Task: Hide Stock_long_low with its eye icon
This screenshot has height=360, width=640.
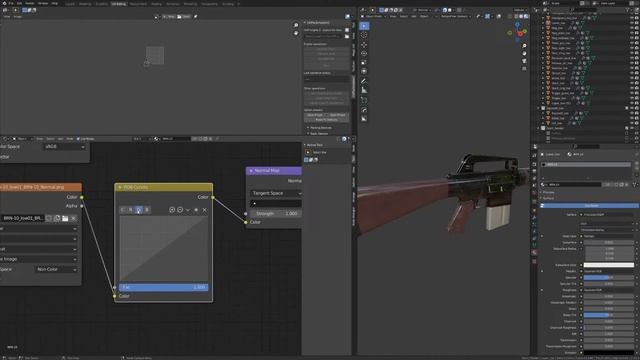Action: click(631, 88)
